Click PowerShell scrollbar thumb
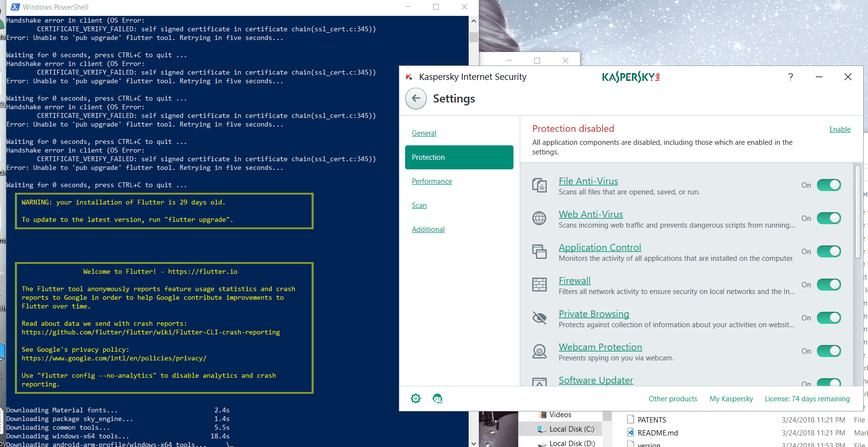Viewport: 868px width, 447px height. tap(473, 37)
